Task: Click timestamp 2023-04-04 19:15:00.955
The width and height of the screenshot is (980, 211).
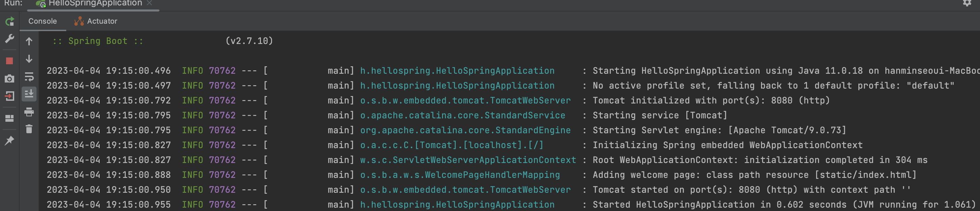Action: click(109, 205)
